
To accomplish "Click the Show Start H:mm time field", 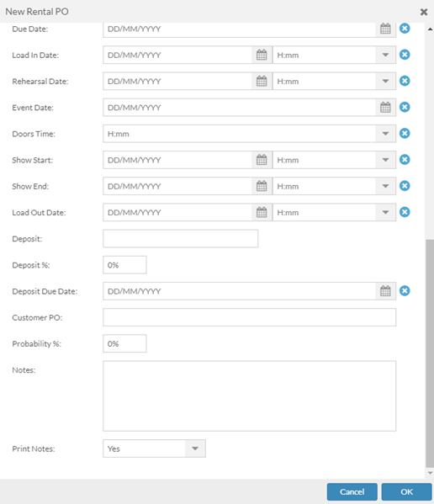I will point(324,160).
